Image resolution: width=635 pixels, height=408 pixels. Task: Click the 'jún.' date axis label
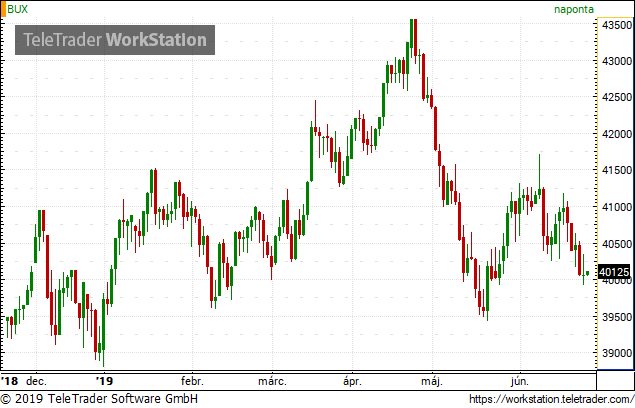coord(520,381)
